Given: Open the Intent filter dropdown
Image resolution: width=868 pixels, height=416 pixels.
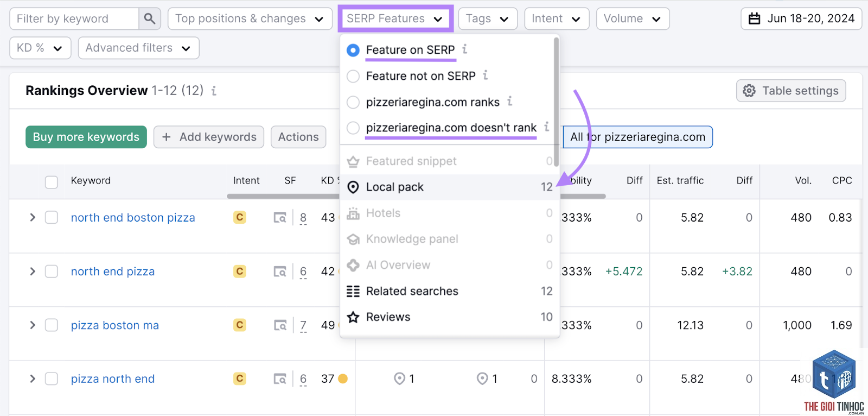Looking at the screenshot, I should (557, 19).
